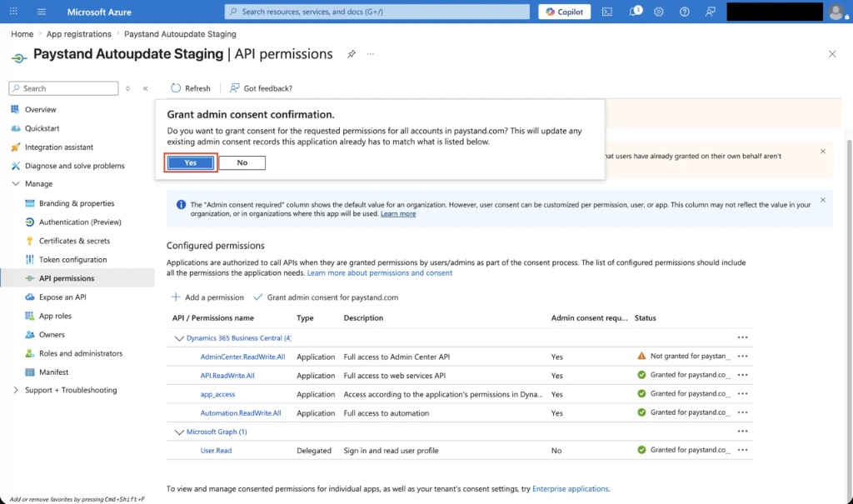Collapse the Microsoft Graph (1) group
The height and width of the screenshot is (504, 853).
(x=179, y=432)
